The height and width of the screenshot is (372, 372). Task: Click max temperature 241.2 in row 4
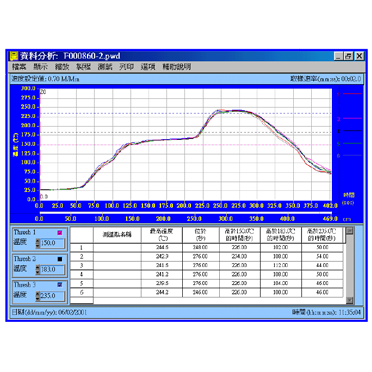point(162,275)
